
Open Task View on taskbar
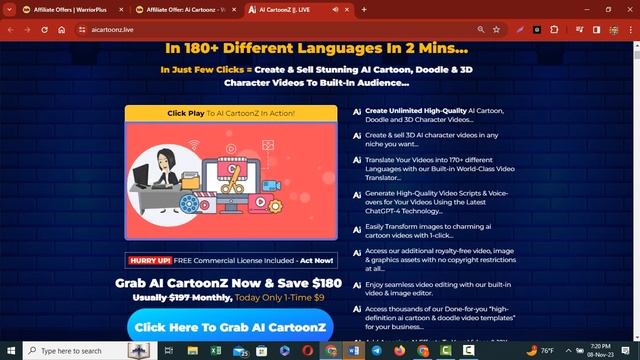click(169, 350)
